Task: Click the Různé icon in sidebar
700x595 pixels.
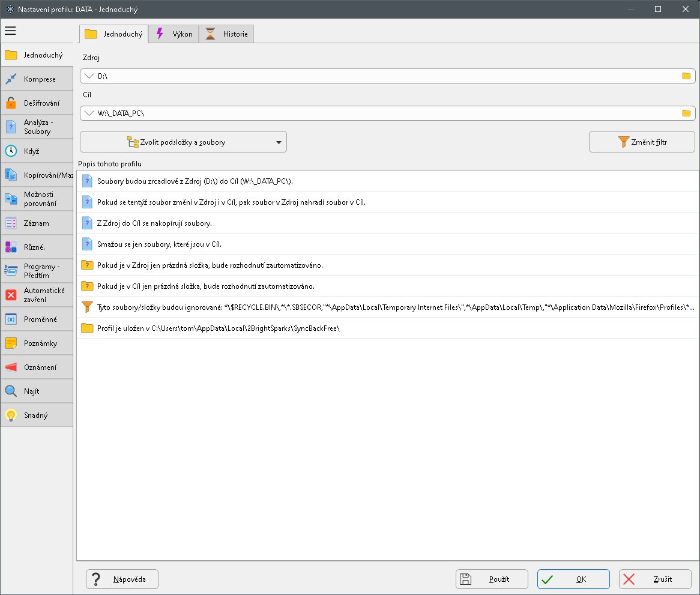Action: click(11, 247)
